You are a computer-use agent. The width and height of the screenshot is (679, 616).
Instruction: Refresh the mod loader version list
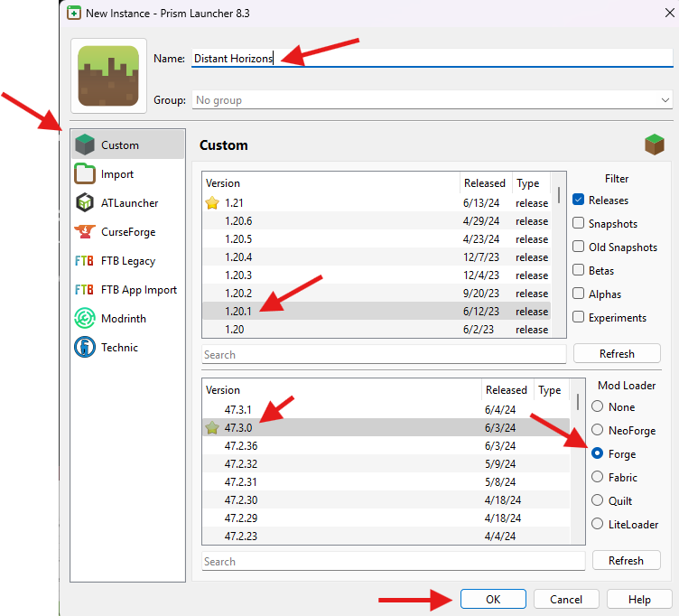click(626, 560)
